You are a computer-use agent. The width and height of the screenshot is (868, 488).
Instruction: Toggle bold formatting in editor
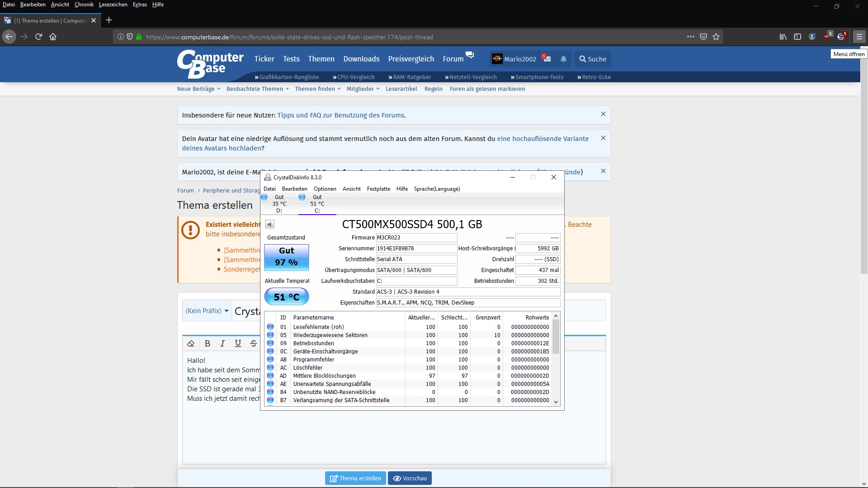pyautogui.click(x=207, y=343)
